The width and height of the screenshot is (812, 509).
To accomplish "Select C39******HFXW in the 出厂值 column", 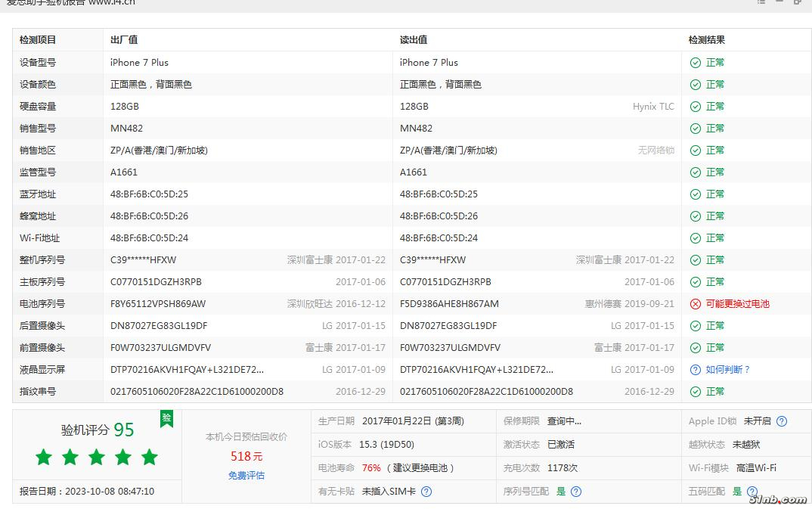I will 144,260.
